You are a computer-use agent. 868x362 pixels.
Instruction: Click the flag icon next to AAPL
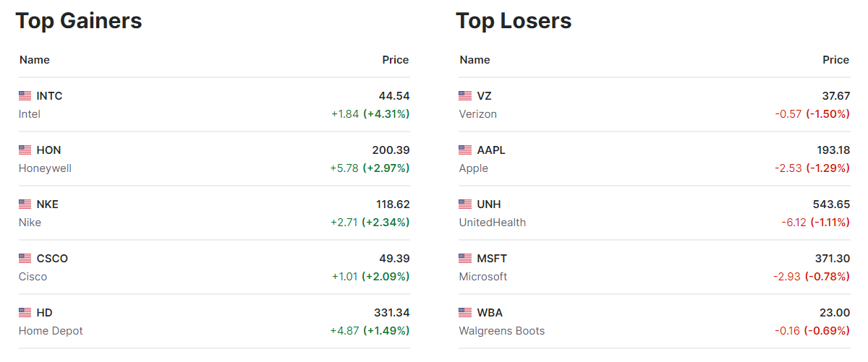tap(465, 150)
